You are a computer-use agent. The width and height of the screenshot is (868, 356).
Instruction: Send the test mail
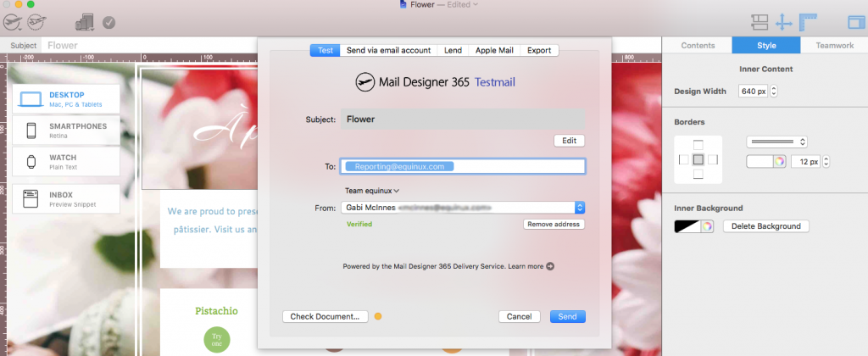coord(567,317)
